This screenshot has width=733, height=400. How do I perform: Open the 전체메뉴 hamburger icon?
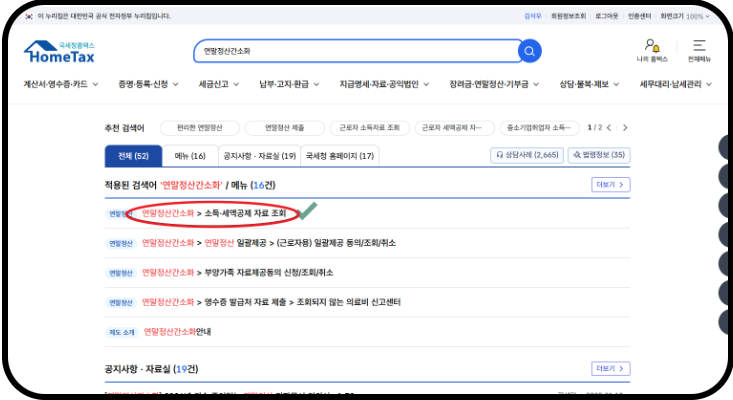(x=699, y=50)
